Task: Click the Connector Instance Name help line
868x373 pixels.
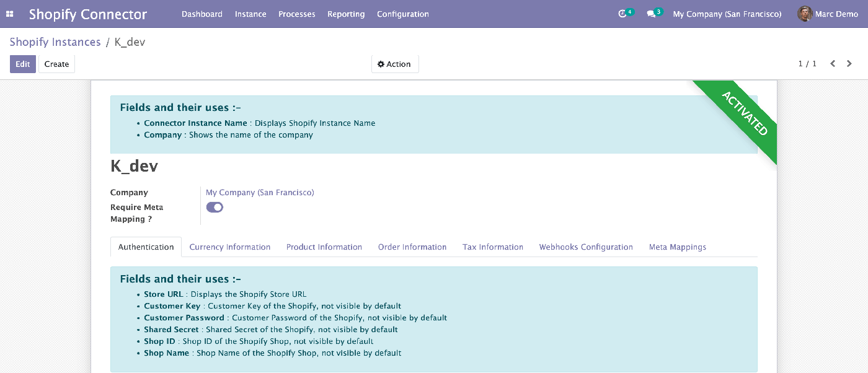Action: (x=260, y=123)
